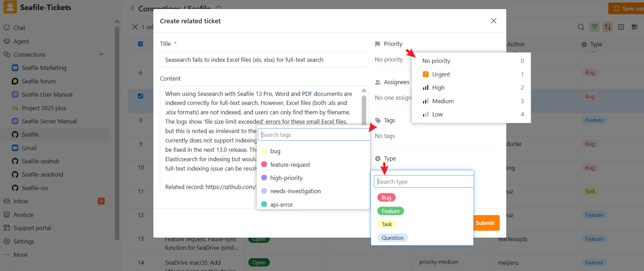
Task: Collapse the Connections section chevron
Action: point(101,55)
